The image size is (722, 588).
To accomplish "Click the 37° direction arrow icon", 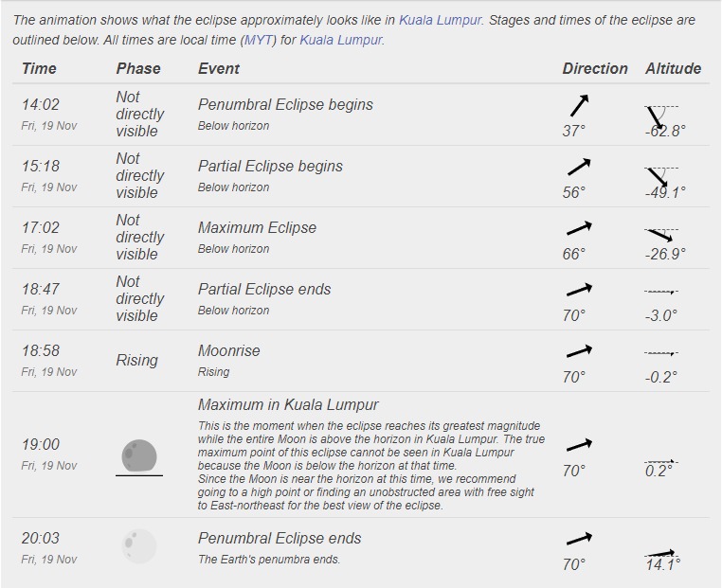I will click(579, 105).
